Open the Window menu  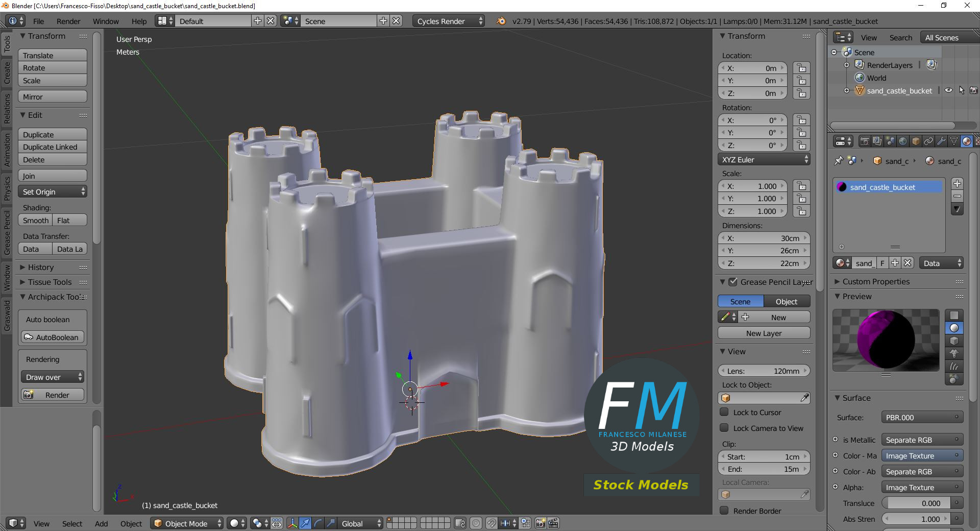click(106, 21)
